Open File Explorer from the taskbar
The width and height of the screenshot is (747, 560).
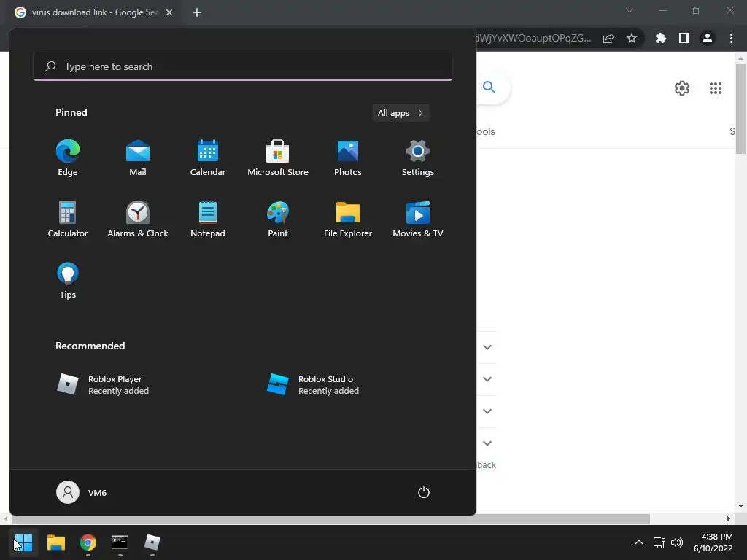(x=55, y=542)
